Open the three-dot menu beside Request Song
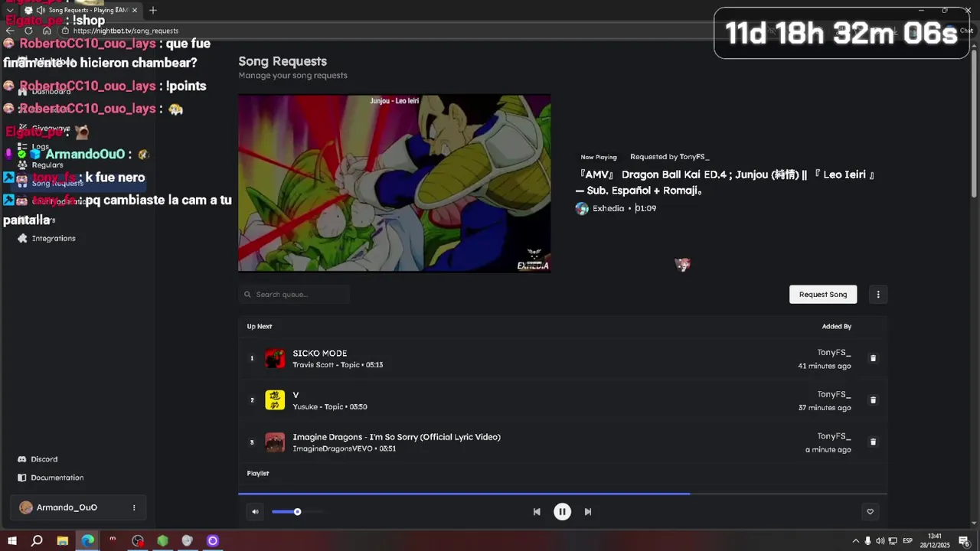Viewport: 980px width, 551px height. (x=878, y=295)
